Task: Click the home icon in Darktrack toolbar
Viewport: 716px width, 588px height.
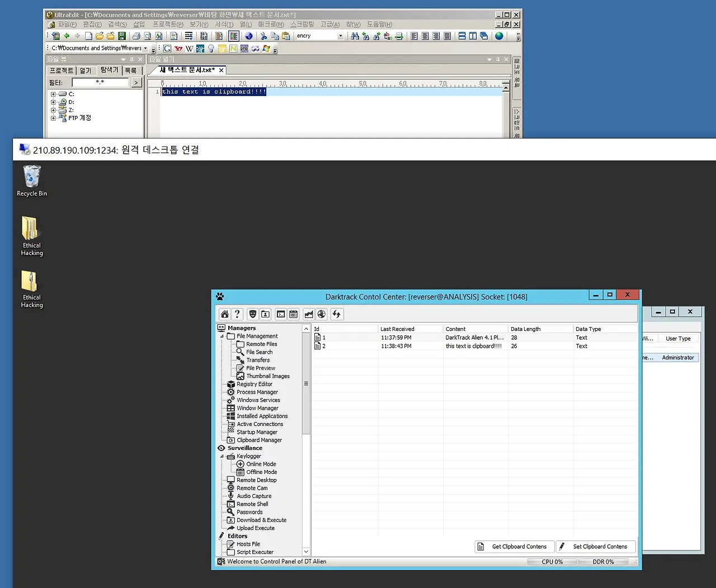Action: pos(224,314)
